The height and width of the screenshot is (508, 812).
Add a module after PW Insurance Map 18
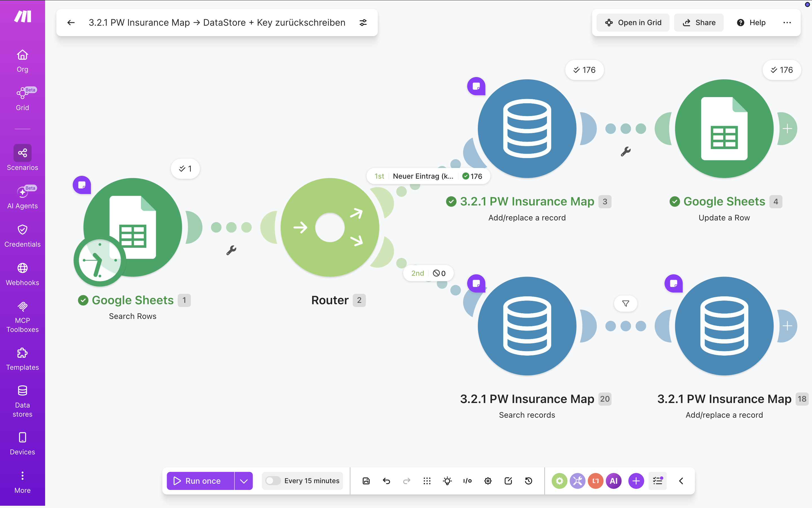click(x=787, y=326)
